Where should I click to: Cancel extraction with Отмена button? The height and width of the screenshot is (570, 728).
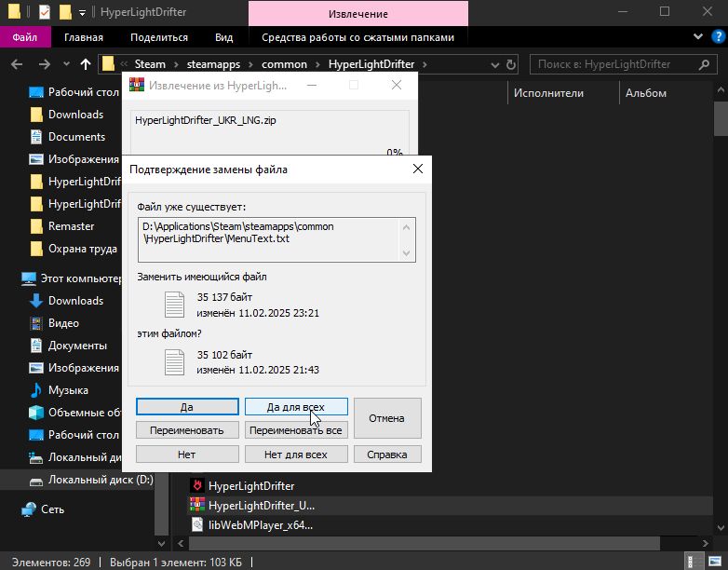pyautogui.click(x=387, y=418)
